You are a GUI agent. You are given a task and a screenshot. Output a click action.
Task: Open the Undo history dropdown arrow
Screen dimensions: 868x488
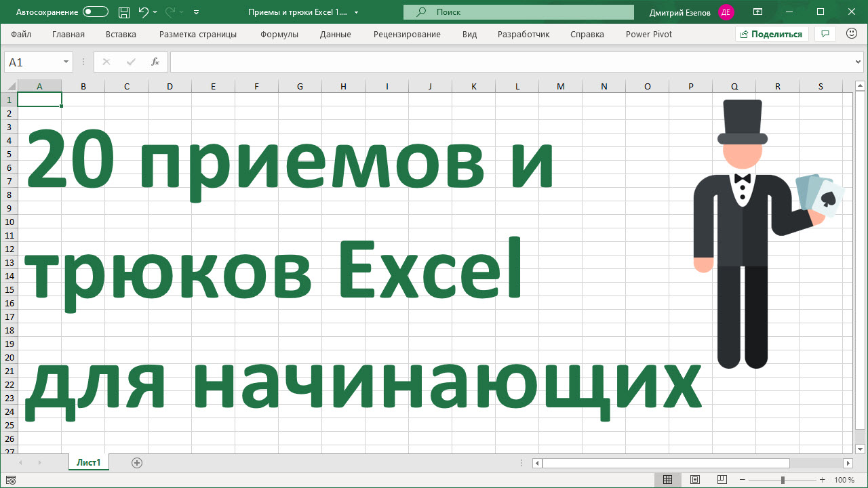coord(155,12)
